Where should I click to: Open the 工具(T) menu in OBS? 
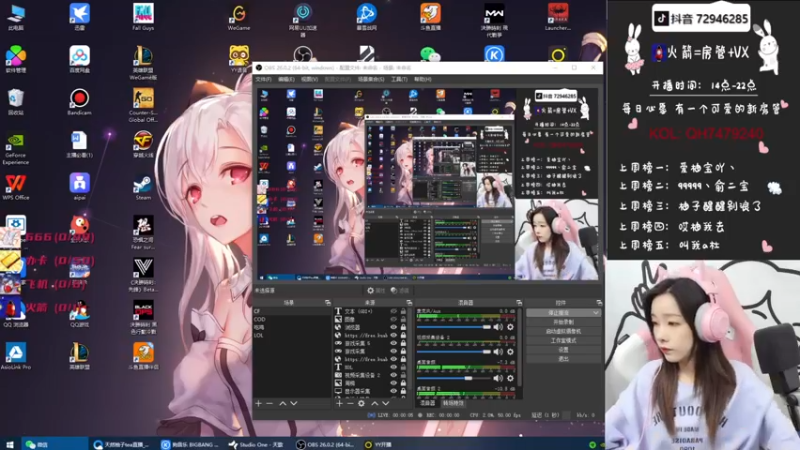click(x=399, y=80)
